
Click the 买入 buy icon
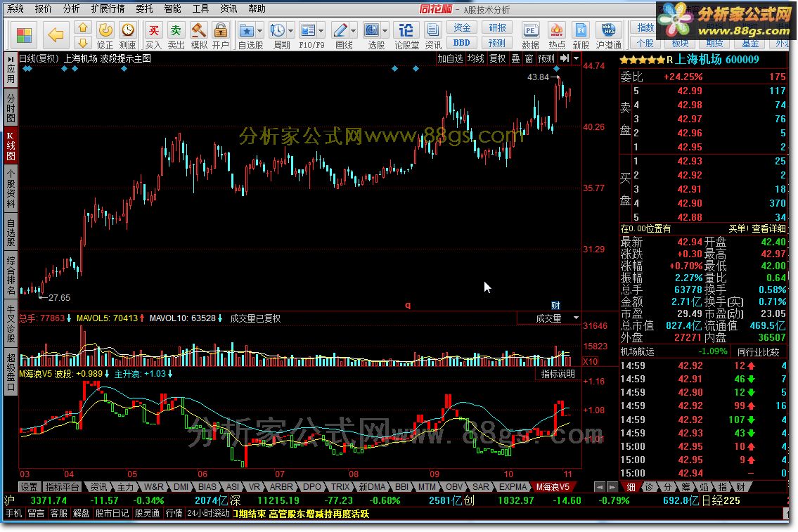(153, 36)
